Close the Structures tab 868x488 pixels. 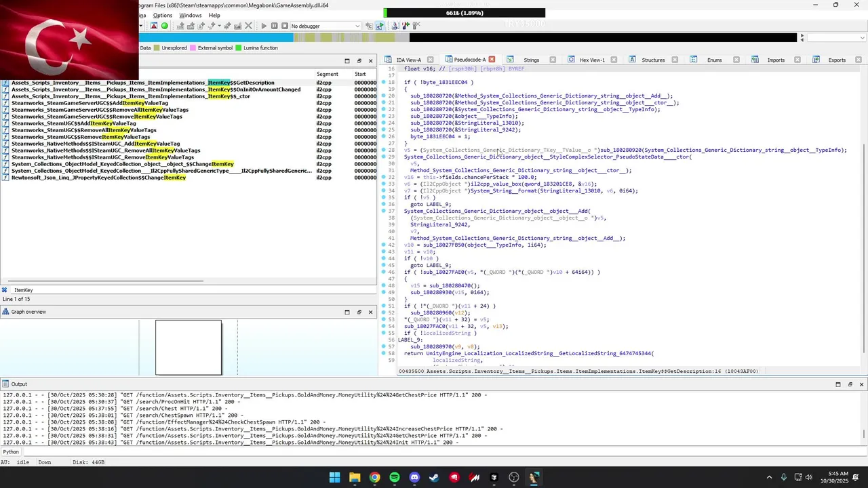(675, 60)
